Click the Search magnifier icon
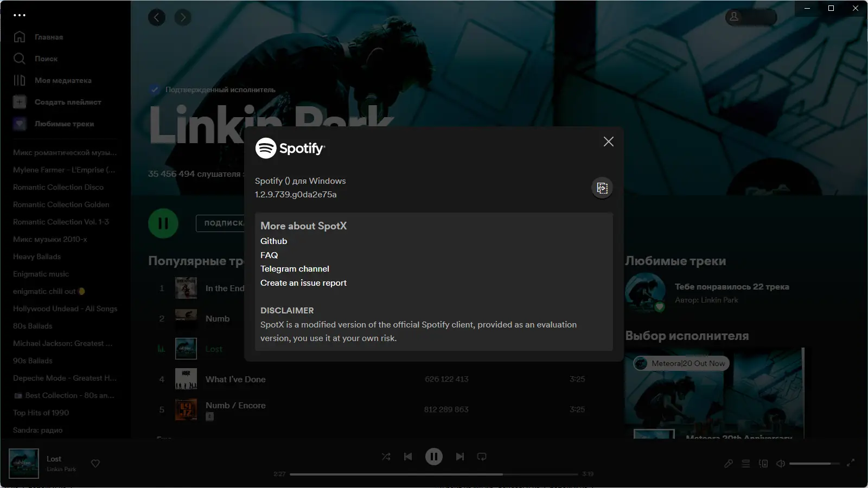The height and width of the screenshot is (488, 868). [20, 59]
